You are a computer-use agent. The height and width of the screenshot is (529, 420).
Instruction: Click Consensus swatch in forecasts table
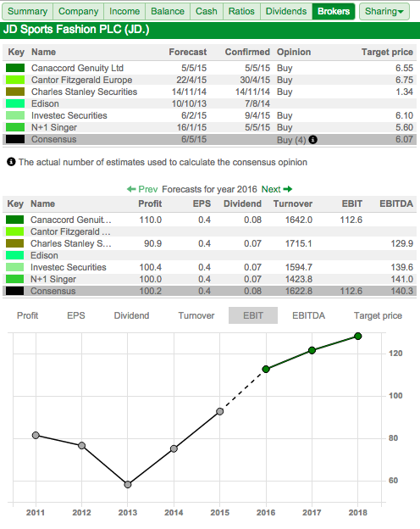[15, 291]
